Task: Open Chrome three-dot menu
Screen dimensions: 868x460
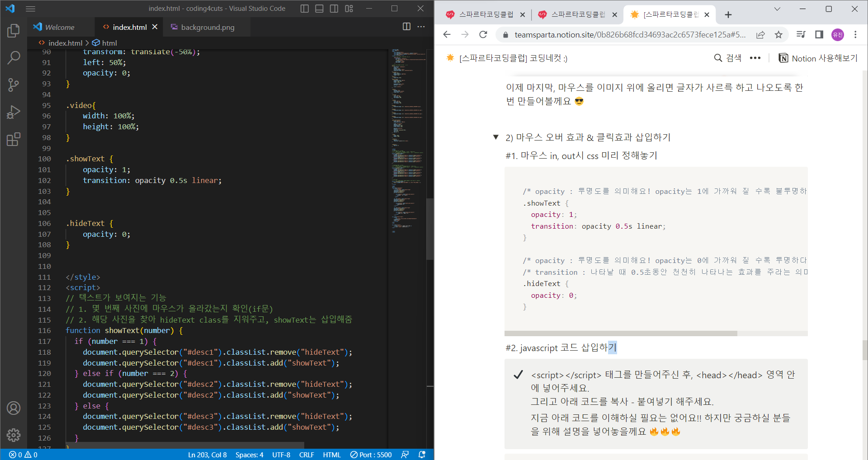Action: [x=855, y=34]
